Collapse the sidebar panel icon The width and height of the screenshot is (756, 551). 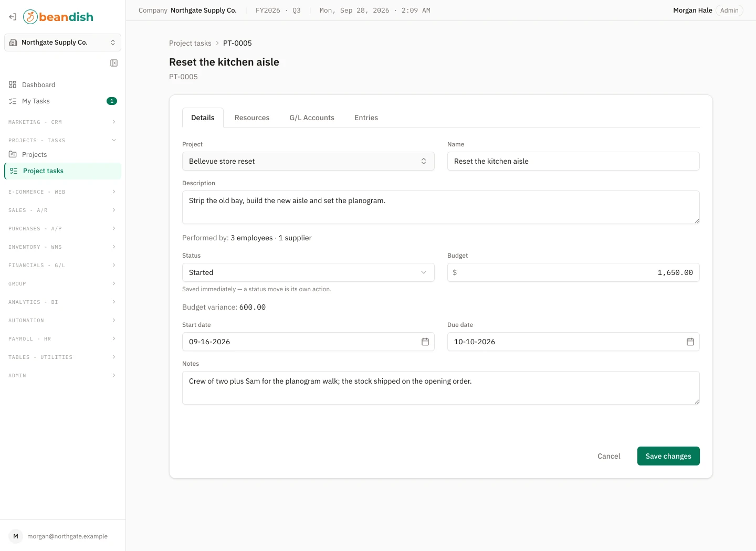click(114, 63)
